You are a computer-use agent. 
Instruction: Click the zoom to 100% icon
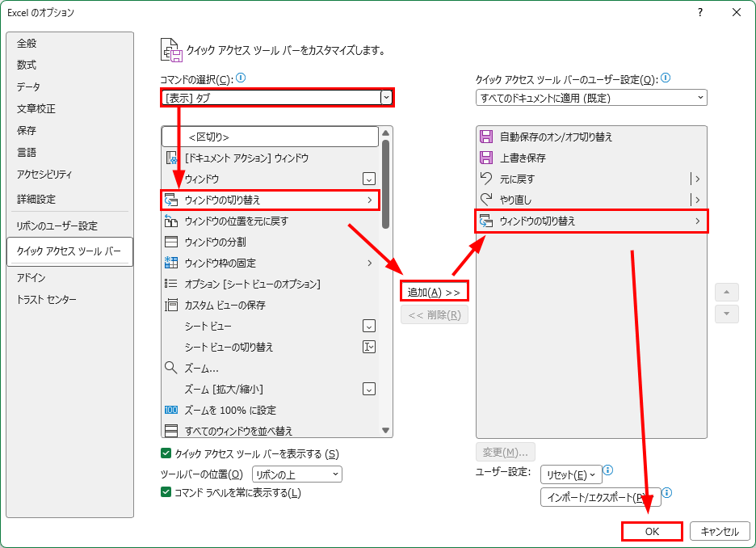coord(171,410)
